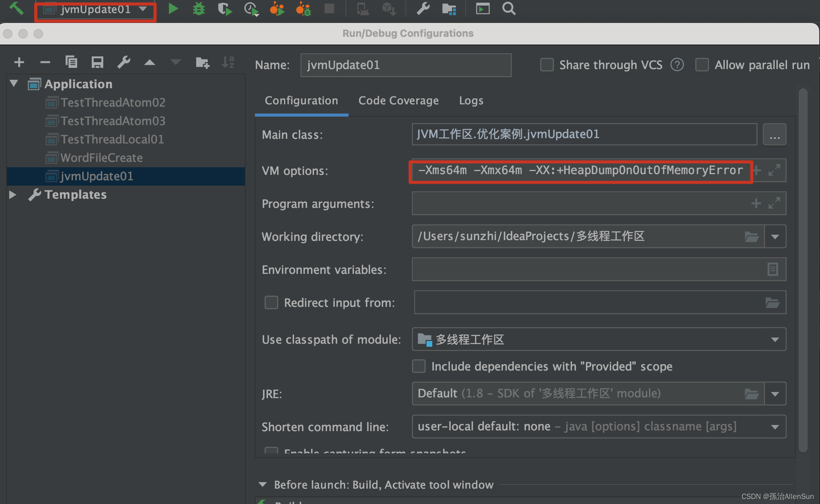Check Include dependencies with Provided scope
820x504 pixels.
(418, 366)
